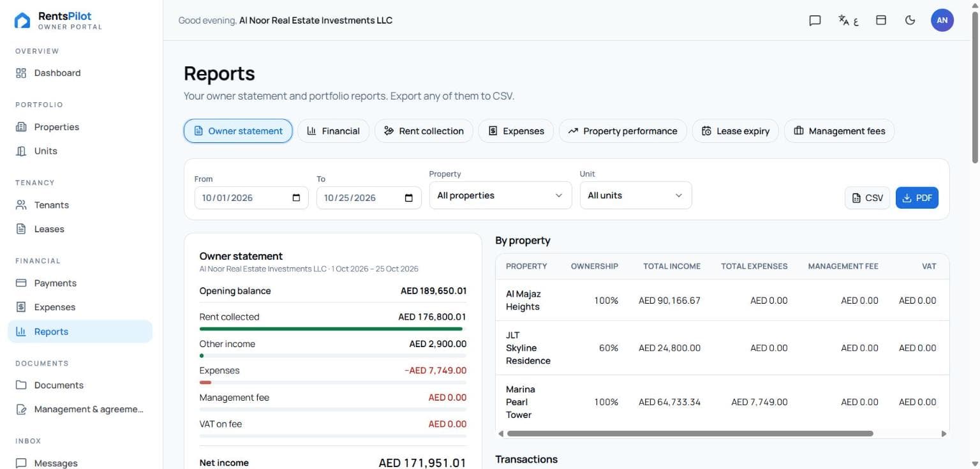Image resolution: width=980 pixels, height=469 pixels.
Task: Click the Messages icon in sidebar
Action: coord(21,463)
